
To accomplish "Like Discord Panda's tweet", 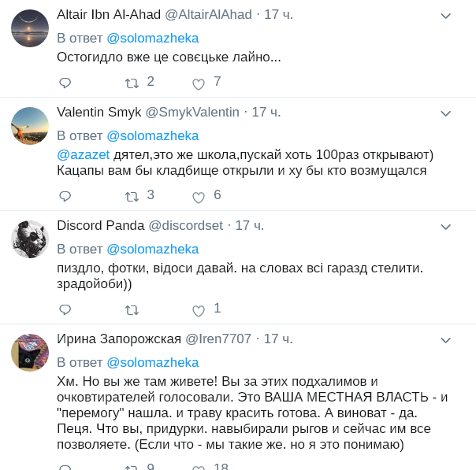I will coord(199,310).
